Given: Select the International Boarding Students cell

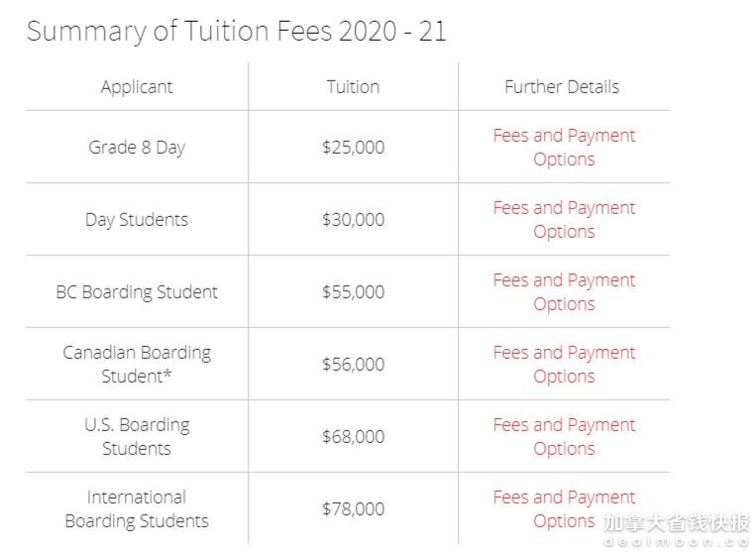Looking at the screenshot, I should 137,508.
